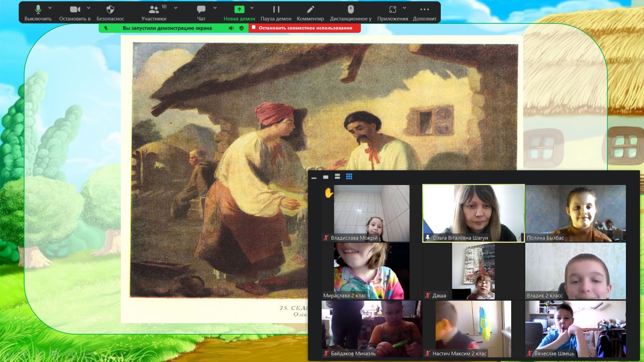Open the Безопаснос security shield menu
644x362 pixels.
coord(110,12)
